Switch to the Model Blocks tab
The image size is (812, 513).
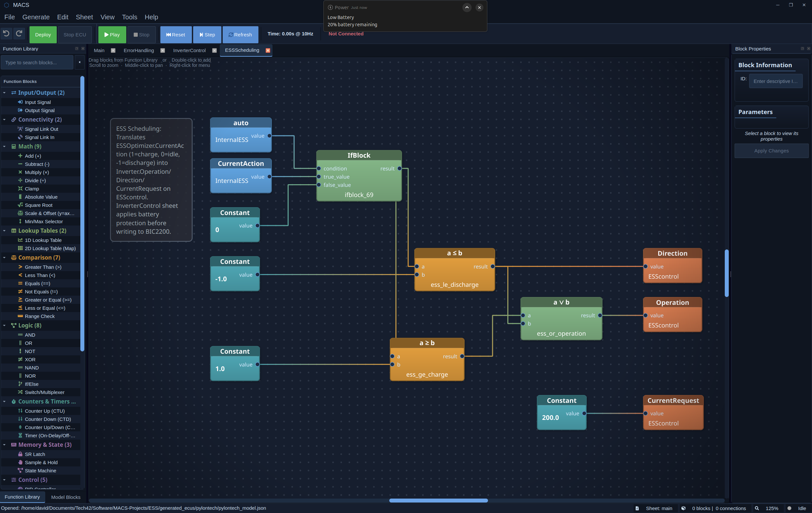(x=65, y=497)
